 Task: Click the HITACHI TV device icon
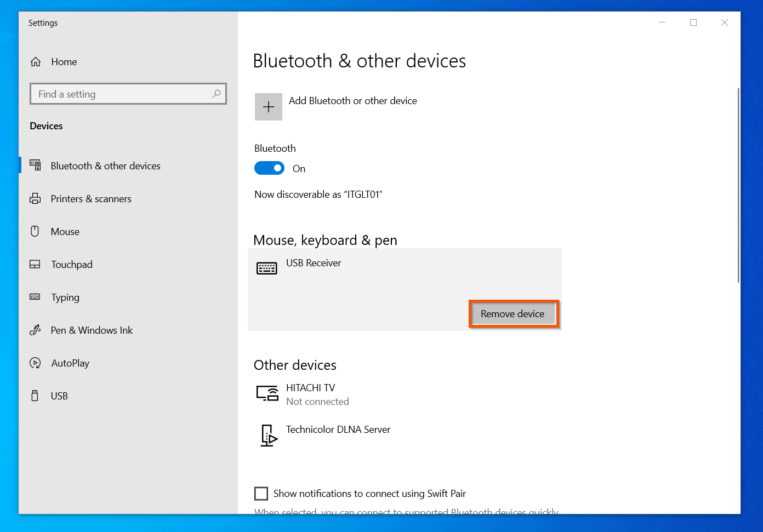tap(267, 393)
